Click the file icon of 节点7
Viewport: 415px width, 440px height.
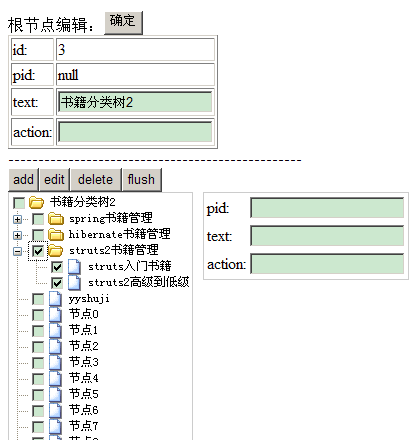[x=55, y=426]
